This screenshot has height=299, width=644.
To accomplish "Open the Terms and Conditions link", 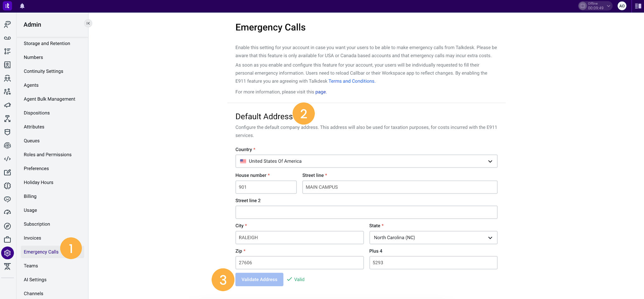I will tap(352, 81).
